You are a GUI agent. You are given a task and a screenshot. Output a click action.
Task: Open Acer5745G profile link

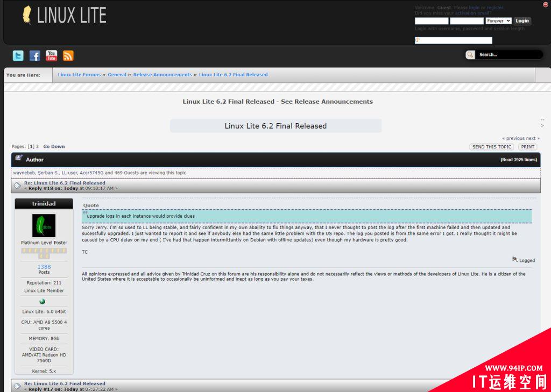[91, 173]
